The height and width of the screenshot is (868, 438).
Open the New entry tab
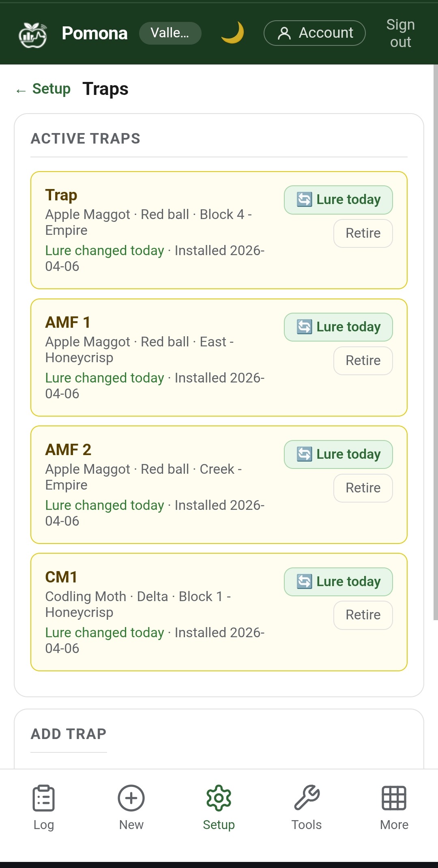point(131,807)
